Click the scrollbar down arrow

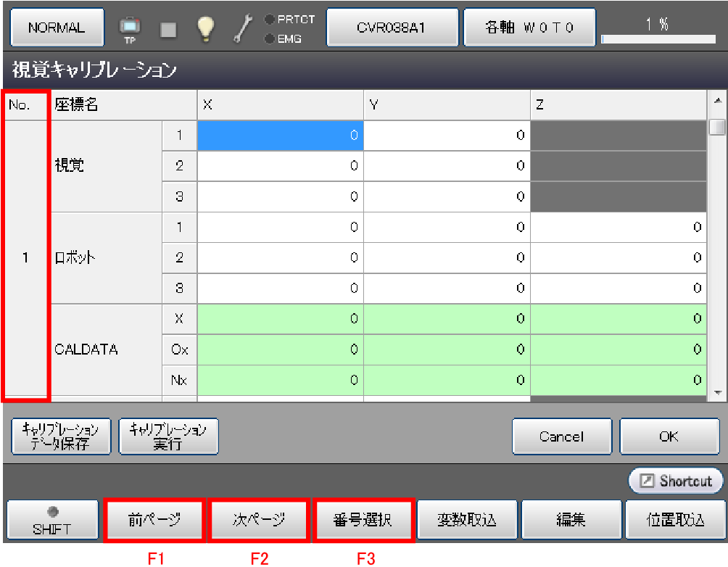717,392
